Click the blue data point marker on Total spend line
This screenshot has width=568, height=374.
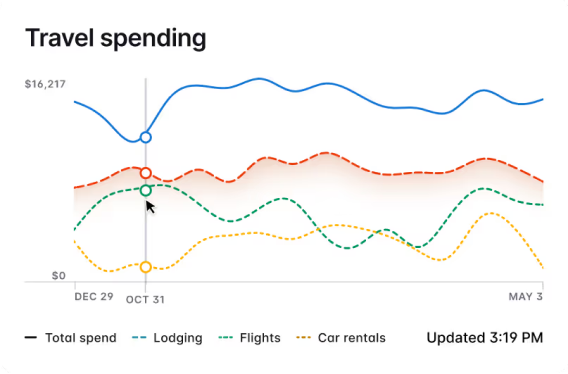pyautogui.click(x=146, y=137)
